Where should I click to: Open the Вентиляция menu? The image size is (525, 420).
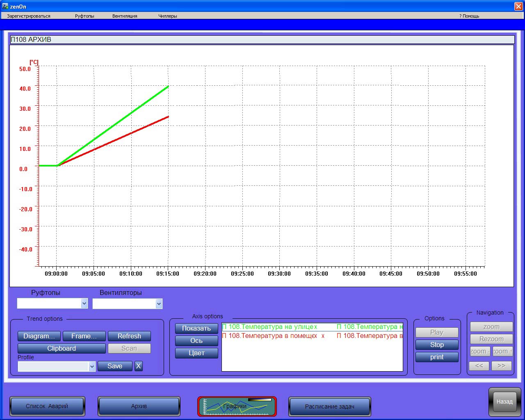tap(125, 16)
